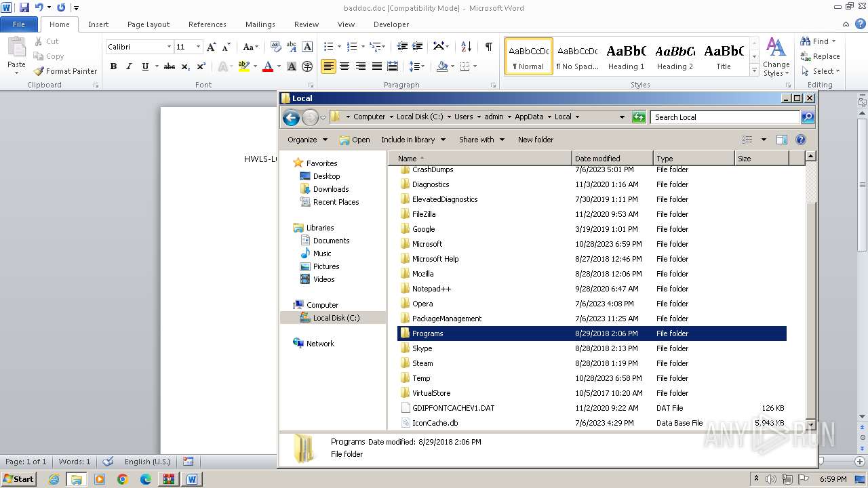The width and height of the screenshot is (868, 488).
Task: Toggle Italic formatting in Word ribbon
Action: [129, 66]
